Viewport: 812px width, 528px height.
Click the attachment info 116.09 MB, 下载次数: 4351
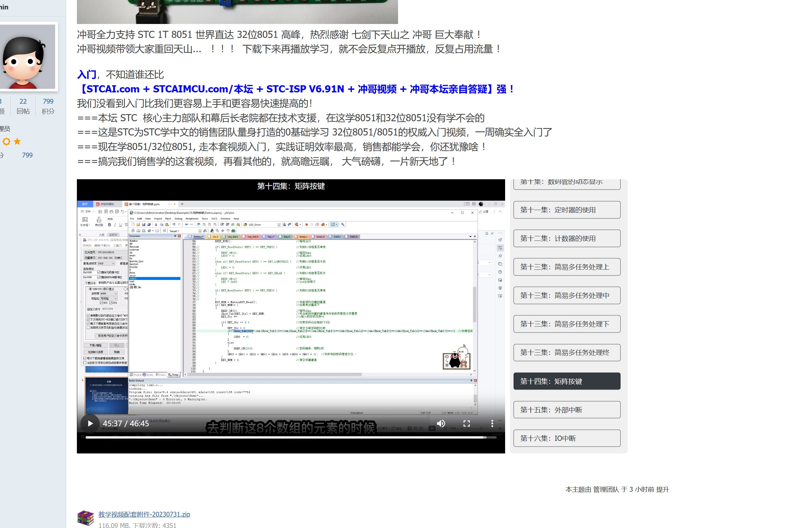click(x=137, y=525)
